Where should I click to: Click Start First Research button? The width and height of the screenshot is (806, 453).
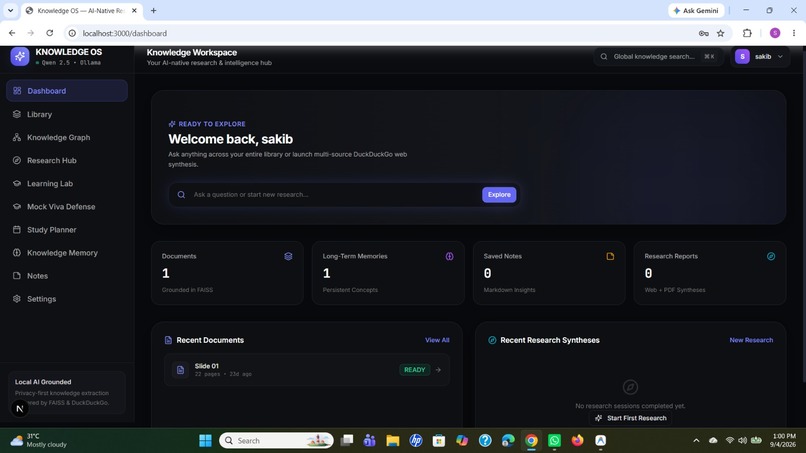click(x=631, y=418)
